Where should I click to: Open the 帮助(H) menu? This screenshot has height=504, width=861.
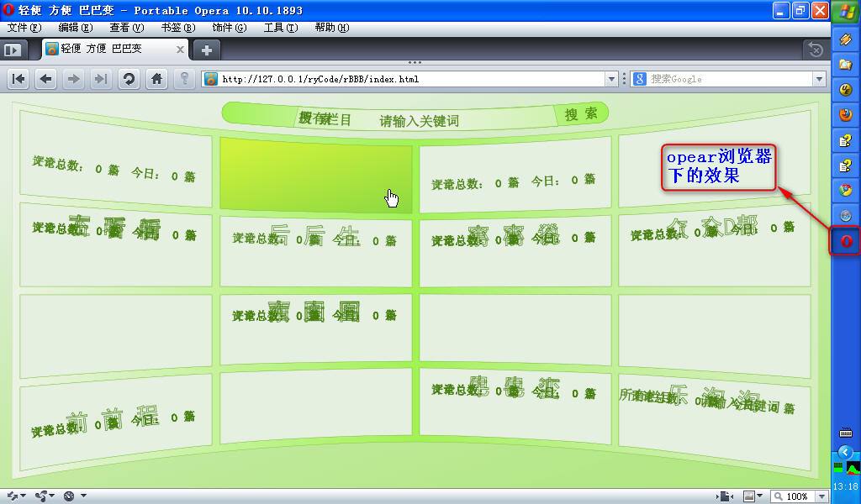[331, 28]
